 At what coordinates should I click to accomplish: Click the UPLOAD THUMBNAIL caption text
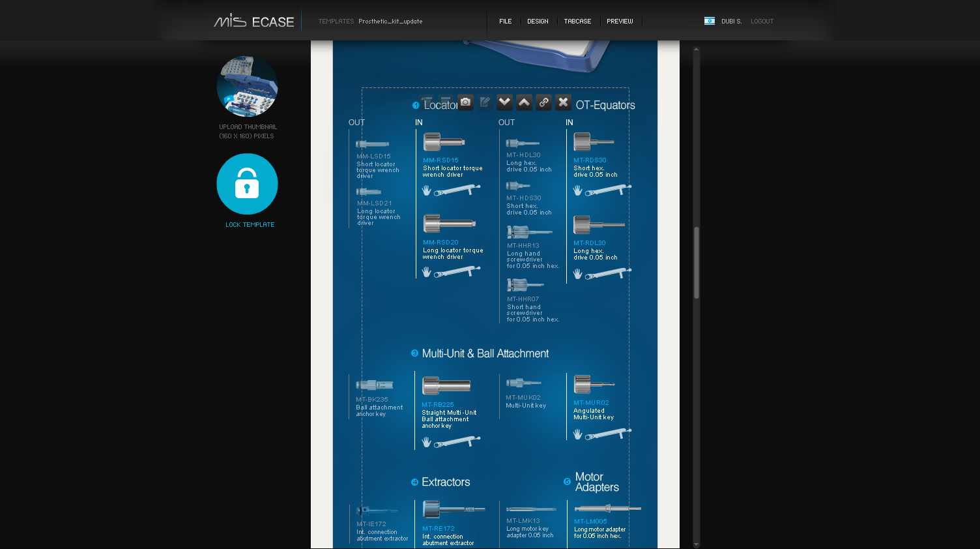(x=248, y=131)
